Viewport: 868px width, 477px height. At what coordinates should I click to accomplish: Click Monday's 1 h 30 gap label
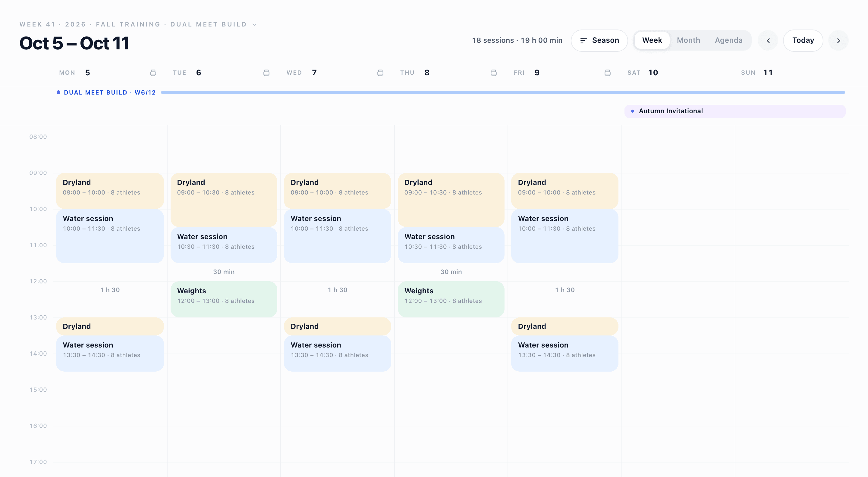(110, 290)
